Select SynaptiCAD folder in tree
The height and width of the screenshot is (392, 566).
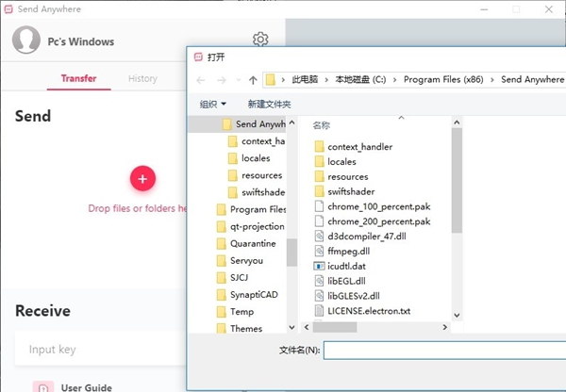(x=247, y=295)
